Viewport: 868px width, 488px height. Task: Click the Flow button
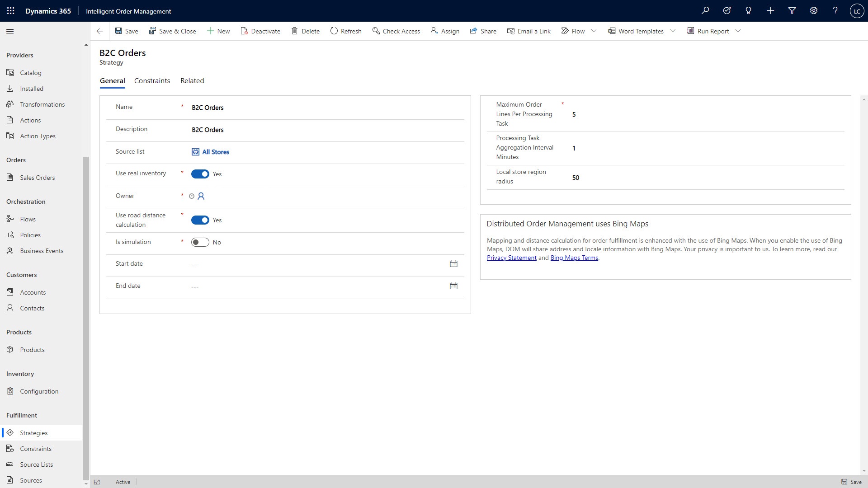coord(573,31)
